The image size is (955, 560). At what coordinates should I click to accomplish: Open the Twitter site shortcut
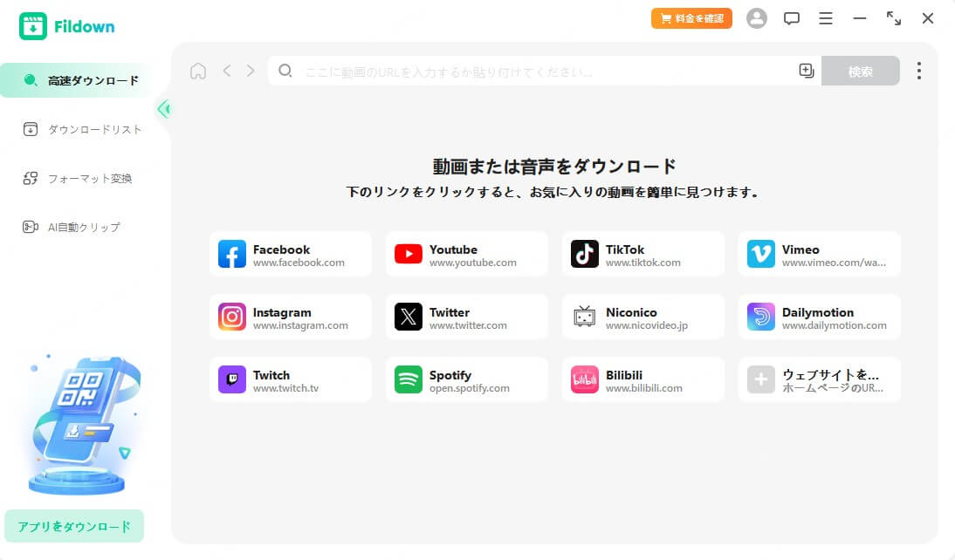click(x=466, y=318)
